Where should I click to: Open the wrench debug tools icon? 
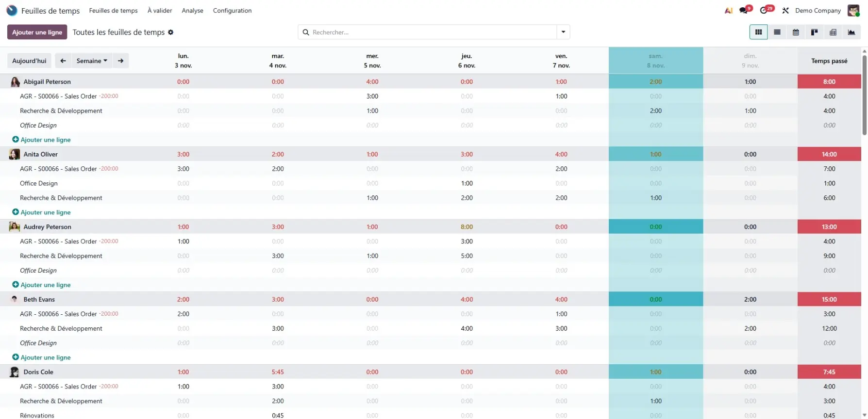click(x=785, y=10)
